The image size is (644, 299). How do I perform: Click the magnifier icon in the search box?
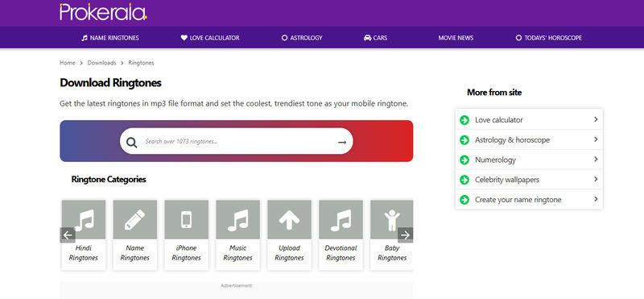tap(131, 143)
